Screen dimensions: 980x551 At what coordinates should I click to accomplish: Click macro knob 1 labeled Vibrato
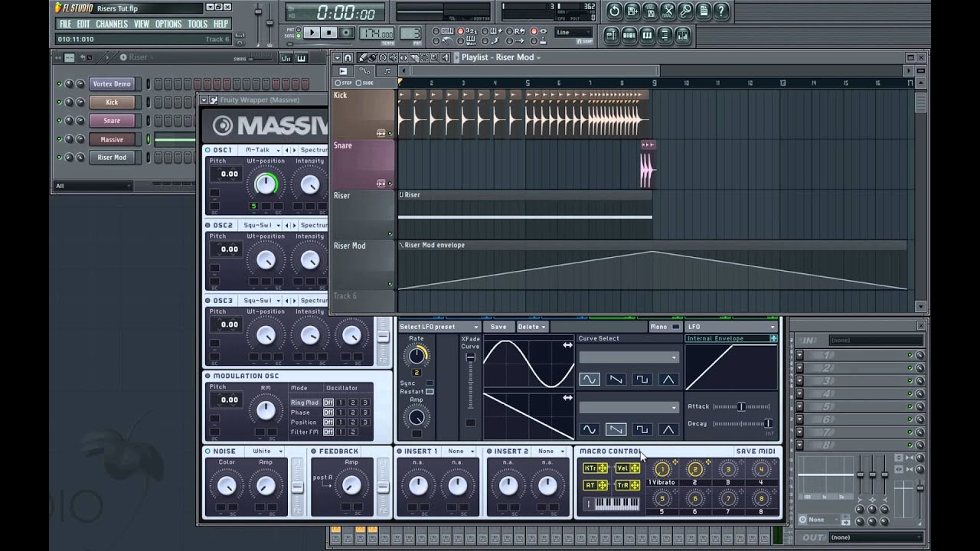tap(662, 469)
